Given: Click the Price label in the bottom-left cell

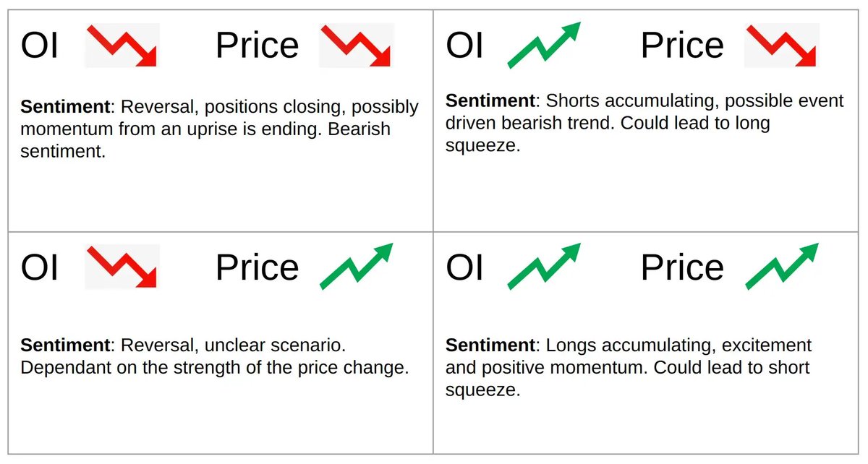Looking at the screenshot, I should click(258, 267).
